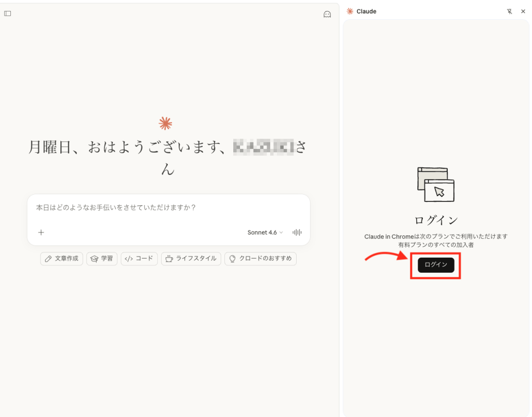Click the browser windows illustration

click(436, 184)
